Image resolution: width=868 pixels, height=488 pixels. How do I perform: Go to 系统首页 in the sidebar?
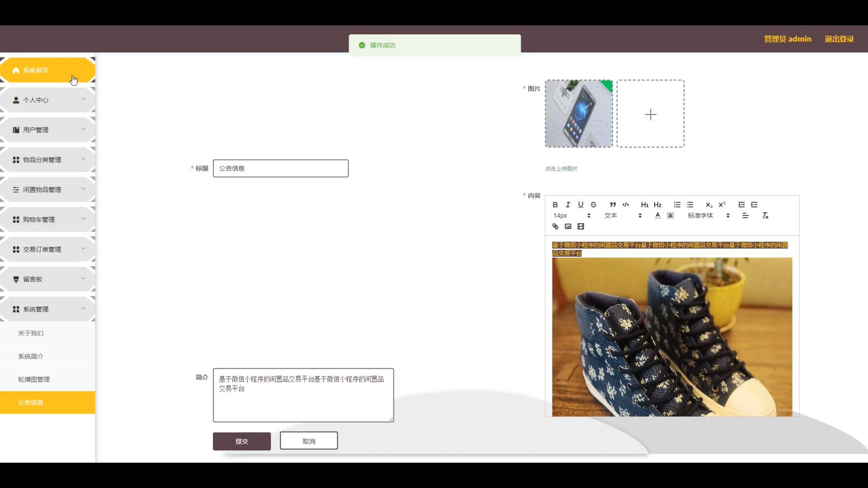[47, 70]
